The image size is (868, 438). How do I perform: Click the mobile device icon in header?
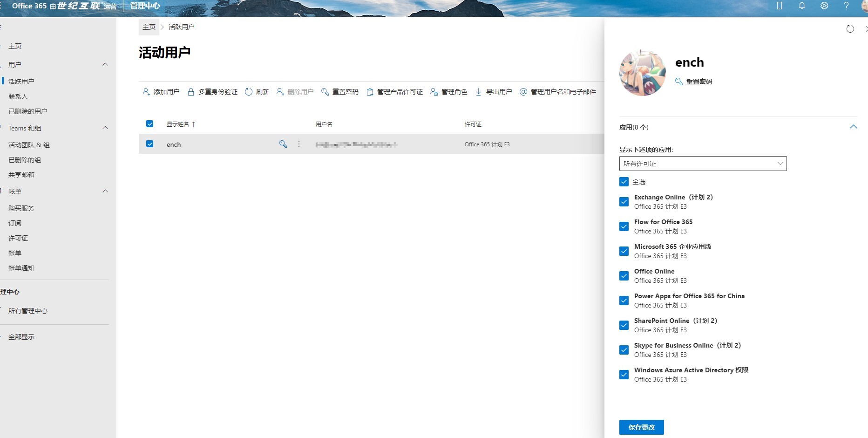tap(780, 6)
